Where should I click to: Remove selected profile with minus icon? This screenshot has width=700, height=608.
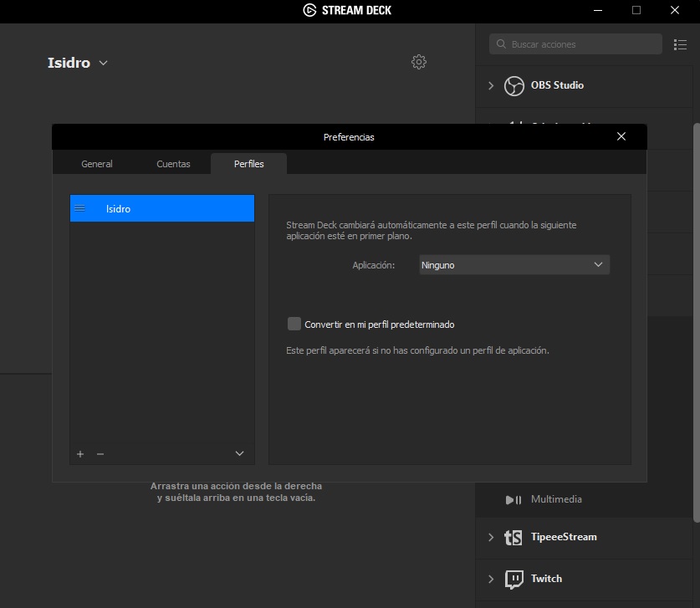coord(100,454)
